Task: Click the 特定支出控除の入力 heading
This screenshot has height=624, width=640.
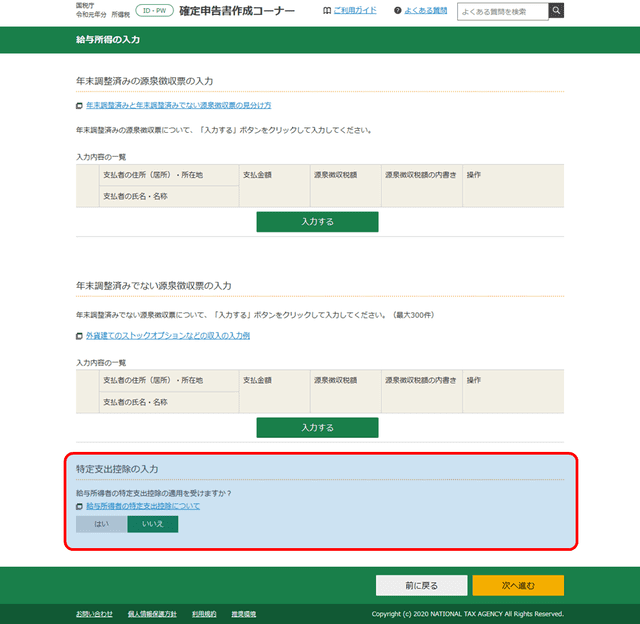Action: (117, 469)
